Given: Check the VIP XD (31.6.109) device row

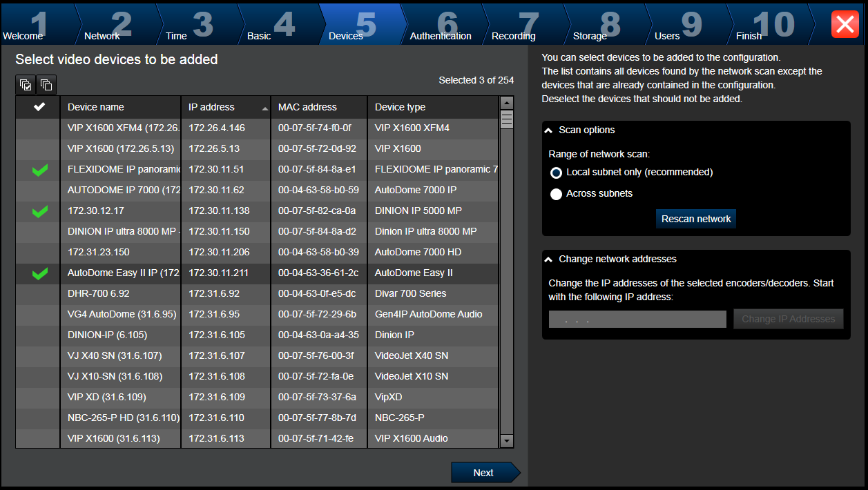Looking at the screenshot, I should coord(39,397).
